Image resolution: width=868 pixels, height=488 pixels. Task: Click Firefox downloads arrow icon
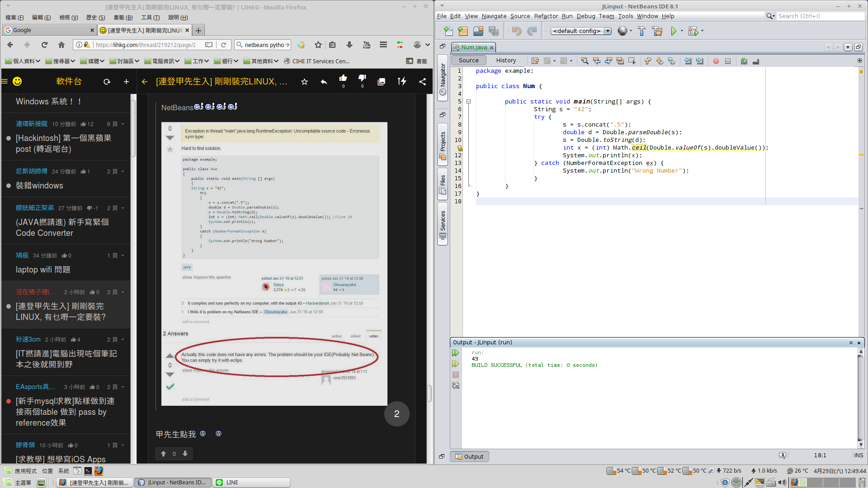tap(349, 45)
